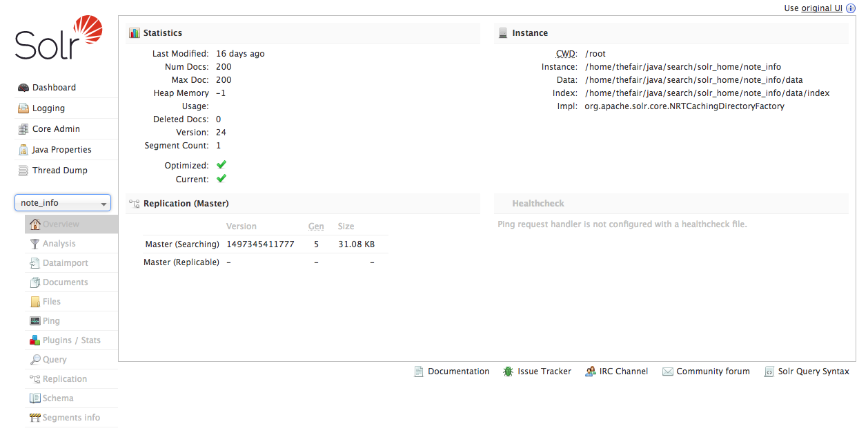Screen dimensions: 868x444
Task: Follow the 'original UI' link
Action: coord(822,8)
